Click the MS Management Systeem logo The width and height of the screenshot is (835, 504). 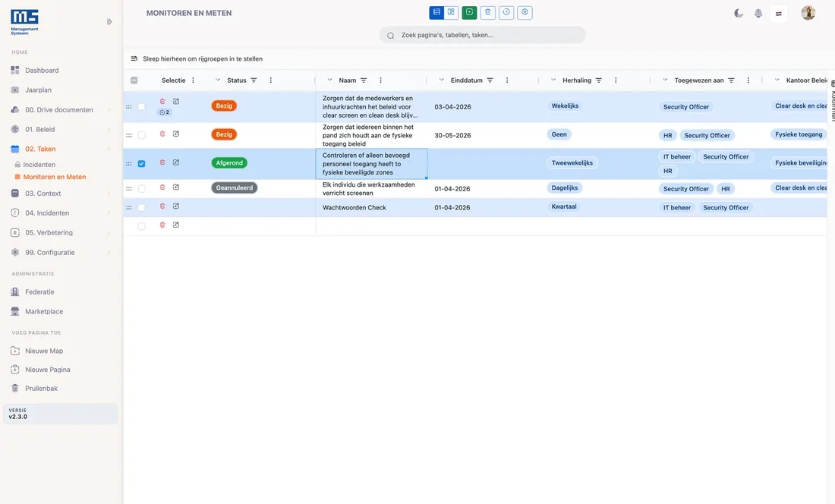(x=24, y=22)
